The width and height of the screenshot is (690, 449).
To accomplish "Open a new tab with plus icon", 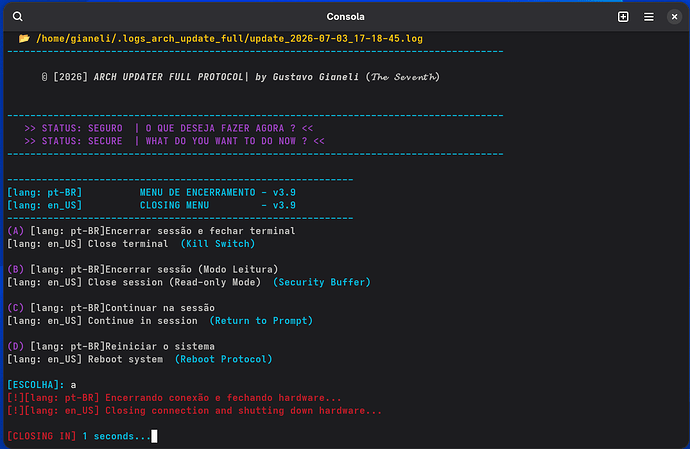I will click(x=623, y=17).
